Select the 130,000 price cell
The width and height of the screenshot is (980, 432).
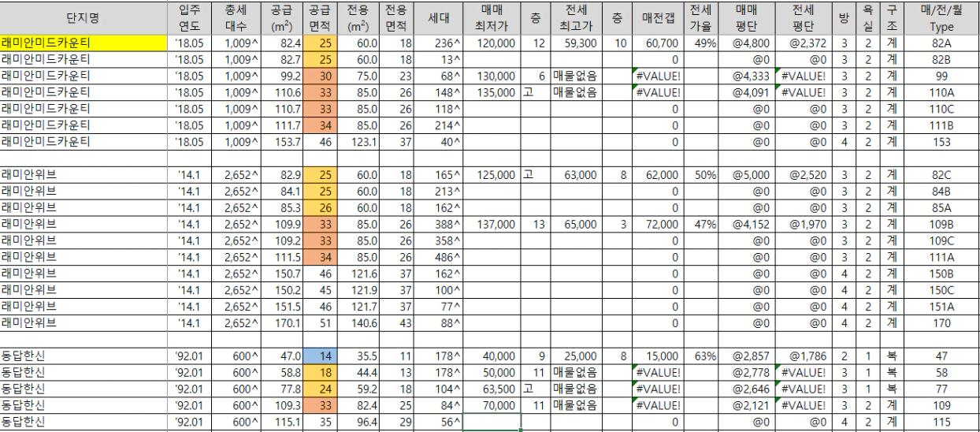(491, 76)
